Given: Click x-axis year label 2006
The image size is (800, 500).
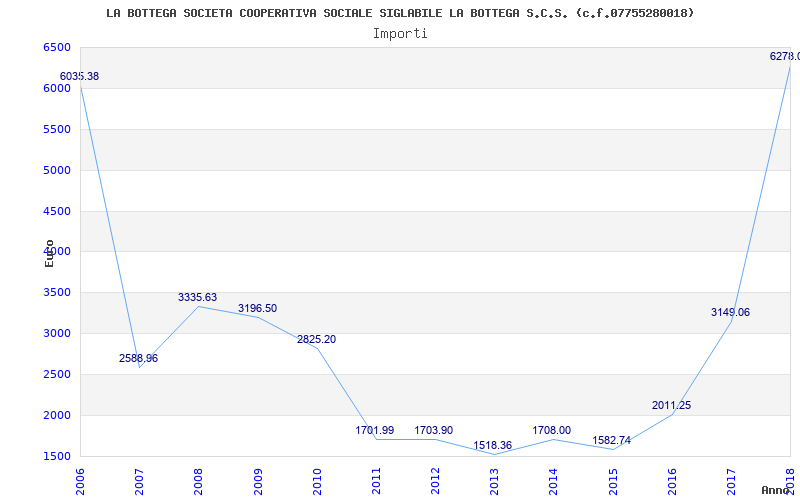Looking at the screenshot, I should [x=80, y=481].
